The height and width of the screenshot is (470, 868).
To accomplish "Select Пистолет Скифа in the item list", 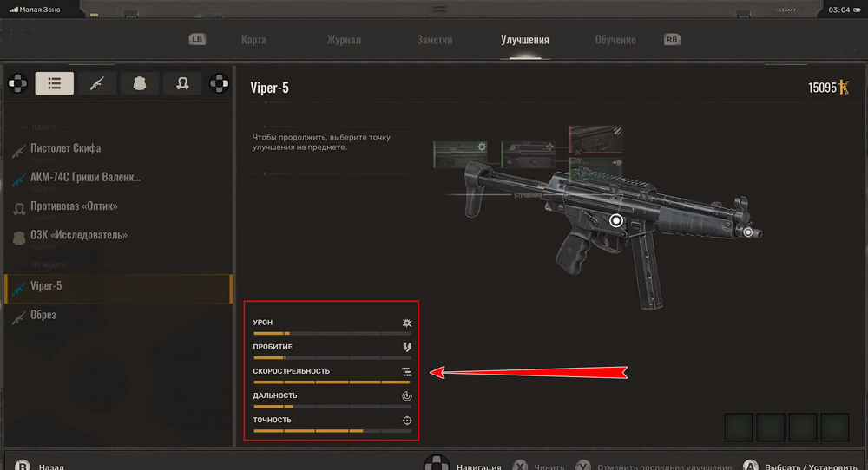I will [x=66, y=148].
